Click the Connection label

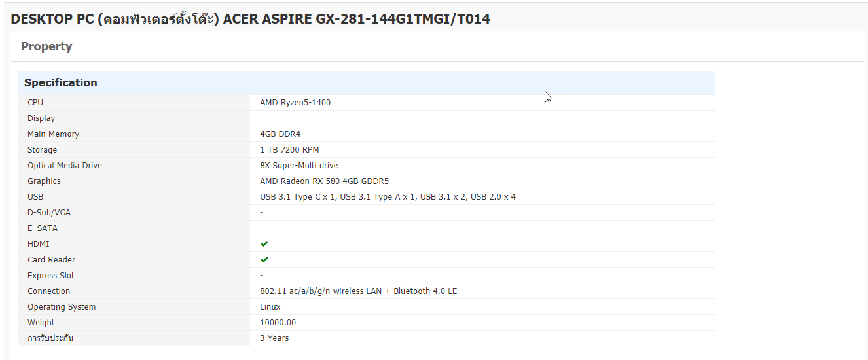point(48,291)
